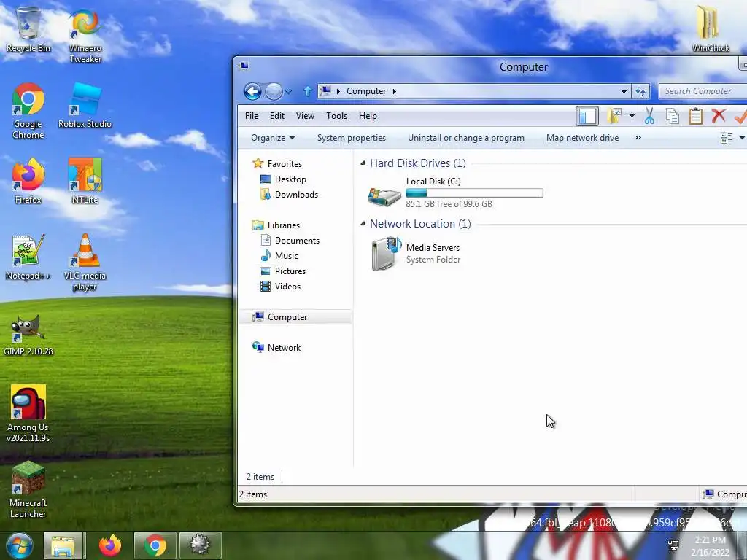Click the arrow after Computer in breadcrumb

pyautogui.click(x=395, y=91)
